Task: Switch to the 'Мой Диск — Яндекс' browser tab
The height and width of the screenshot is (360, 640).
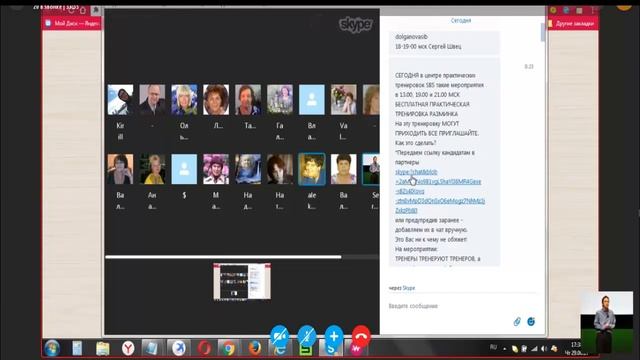Action: click(x=73, y=23)
